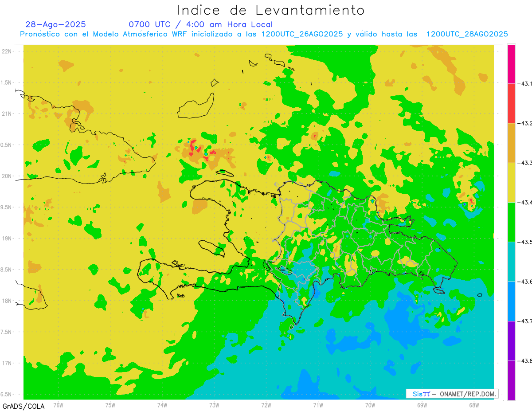
Task: Choose the yellow color scale segment
Action: tap(511, 182)
